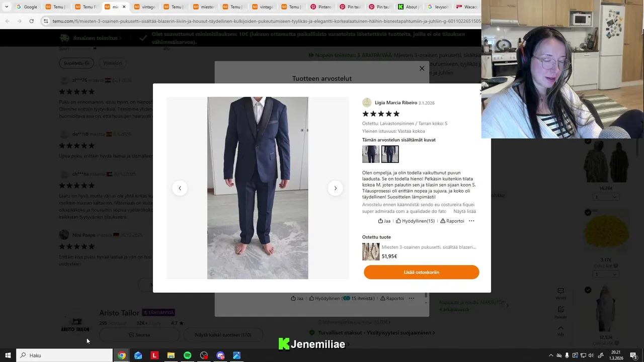Open more options dots in background reviews dialog

tap(412, 298)
